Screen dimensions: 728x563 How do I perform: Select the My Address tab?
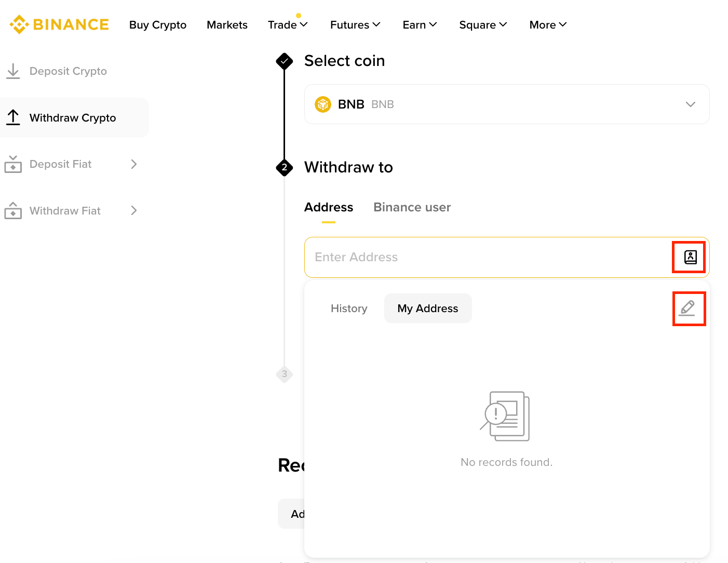427,309
